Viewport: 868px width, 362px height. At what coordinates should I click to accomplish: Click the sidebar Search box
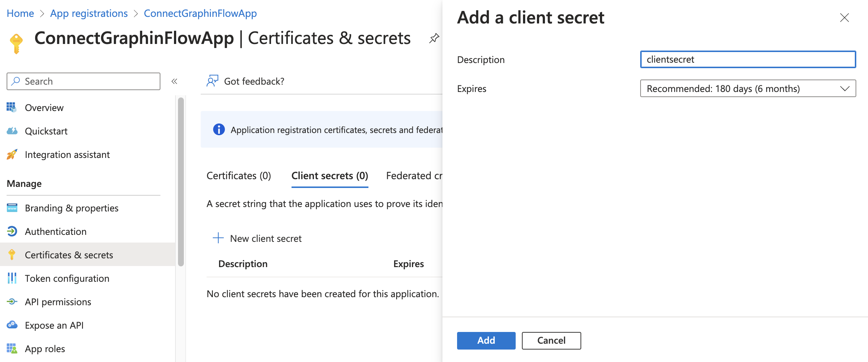pyautogui.click(x=84, y=81)
